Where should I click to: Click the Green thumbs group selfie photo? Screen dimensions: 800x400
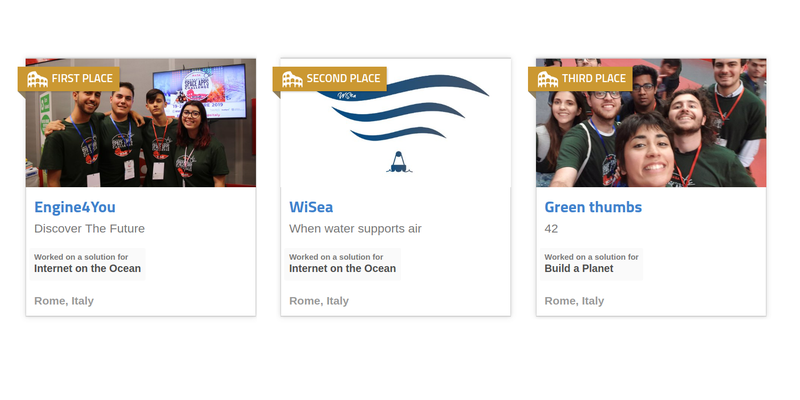pos(651,122)
